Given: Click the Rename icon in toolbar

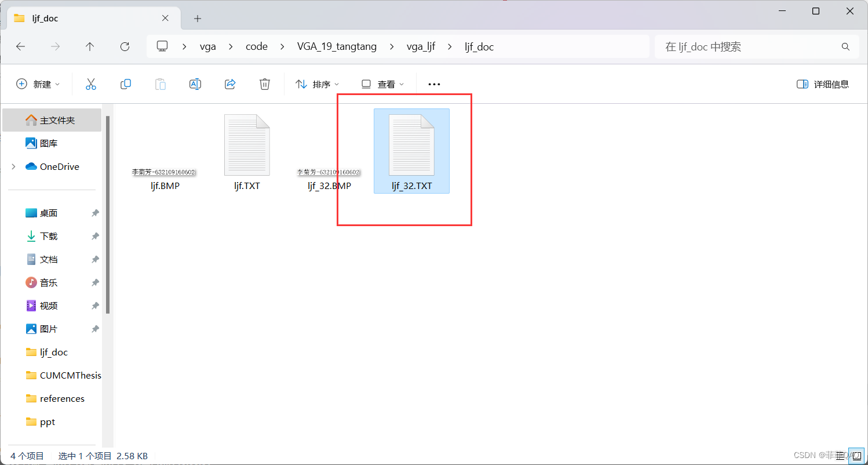Looking at the screenshot, I should pyautogui.click(x=195, y=84).
